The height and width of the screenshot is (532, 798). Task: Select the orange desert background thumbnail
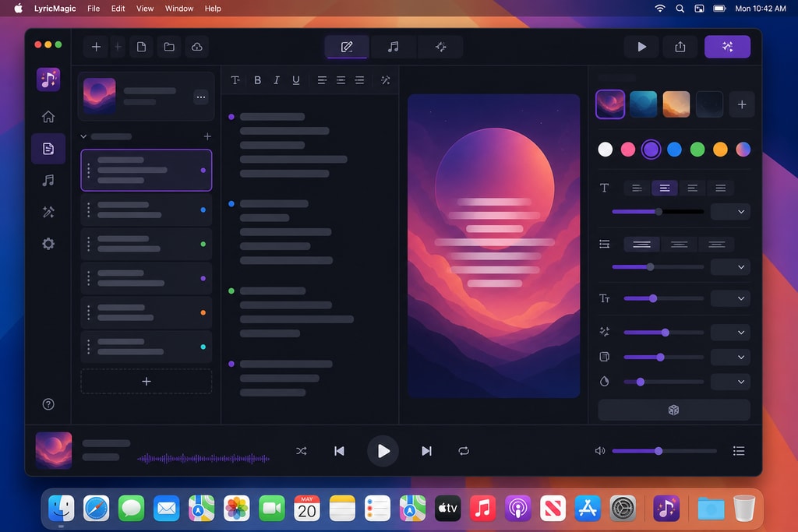(676, 104)
